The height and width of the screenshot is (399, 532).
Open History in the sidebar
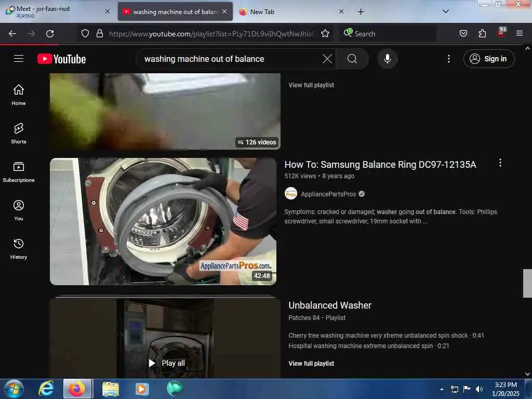pyautogui.click(x=19, y=249)
